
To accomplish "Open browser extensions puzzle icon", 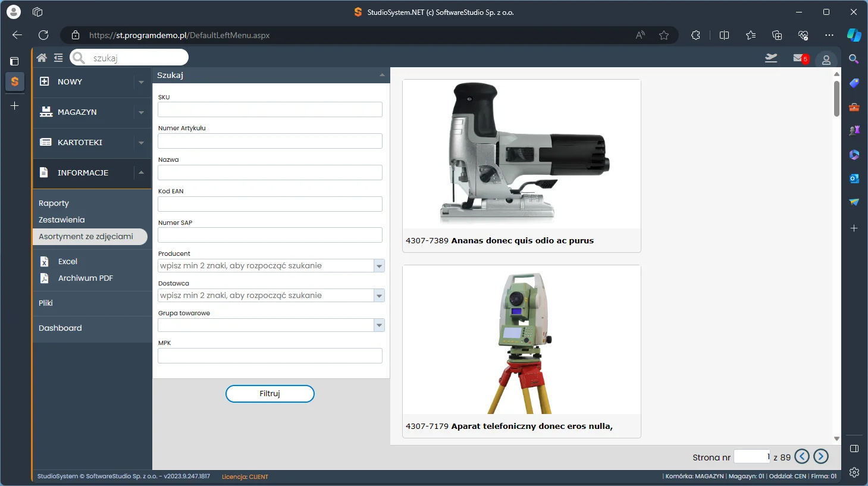I will (x=695, y=35).
